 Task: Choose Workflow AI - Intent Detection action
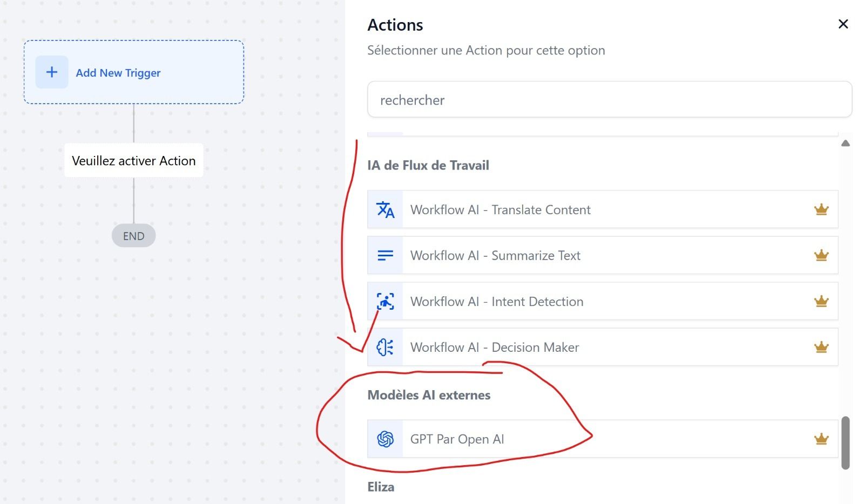(x=603, y=301)
